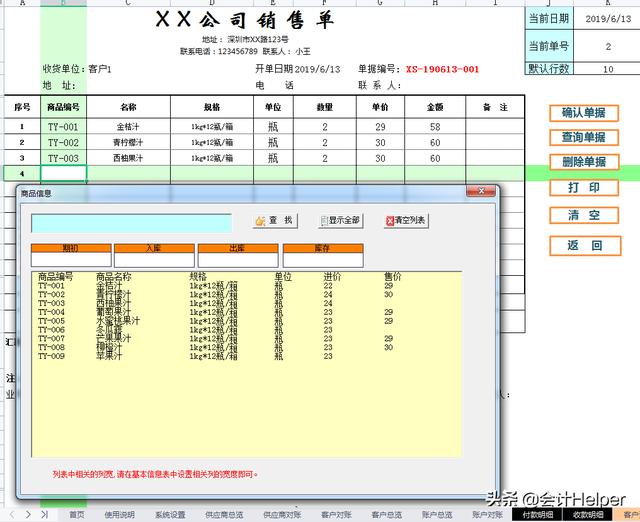The width and height of the screenshot is (640, 522).
Task: Click the 入库 value box
Action: 154,260
